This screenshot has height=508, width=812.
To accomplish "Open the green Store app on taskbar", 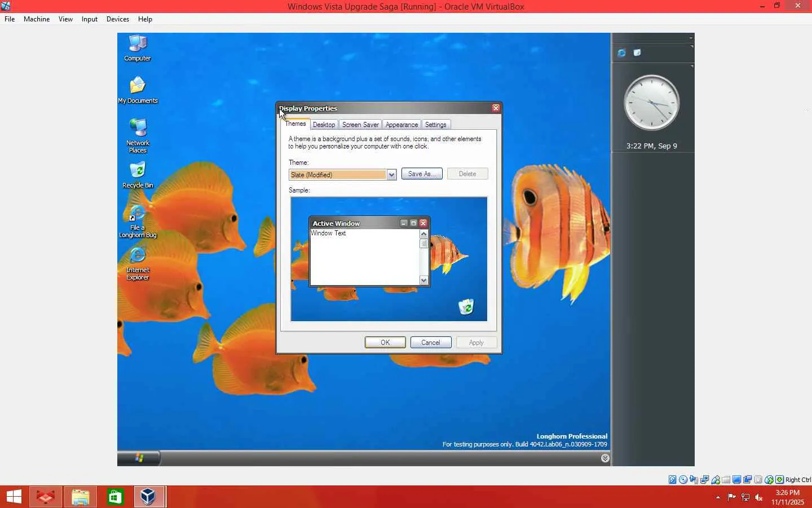I will (x=115, y=497).
